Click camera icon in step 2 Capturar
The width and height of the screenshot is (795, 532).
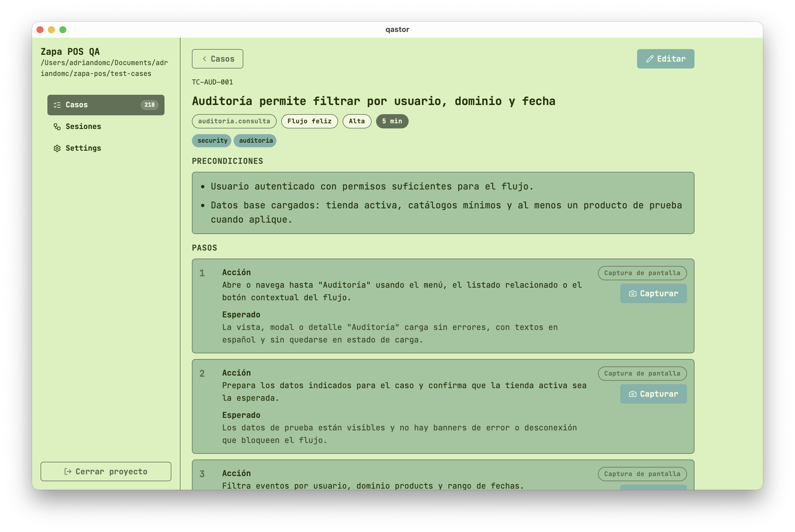(633, 394)
